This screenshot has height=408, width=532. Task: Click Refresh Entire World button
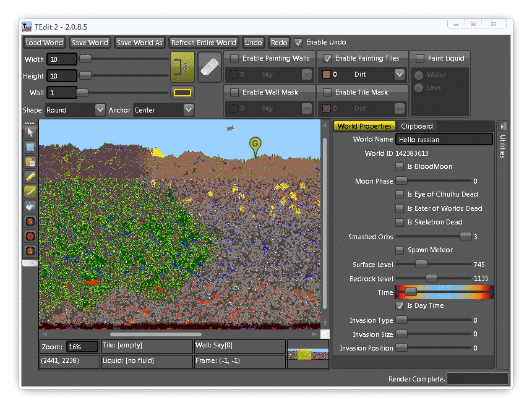coord(204,43)
